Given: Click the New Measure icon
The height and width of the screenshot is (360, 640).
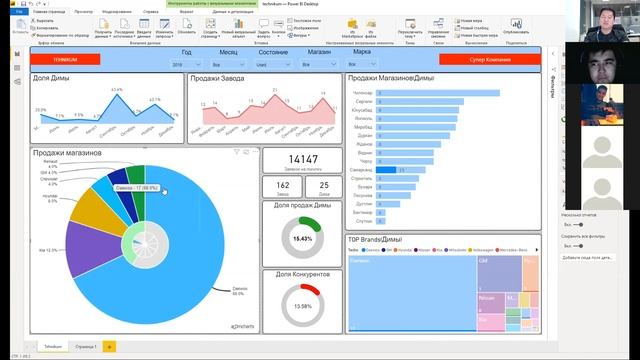Looking at the screenshot, I should click(x=468, y=20).
